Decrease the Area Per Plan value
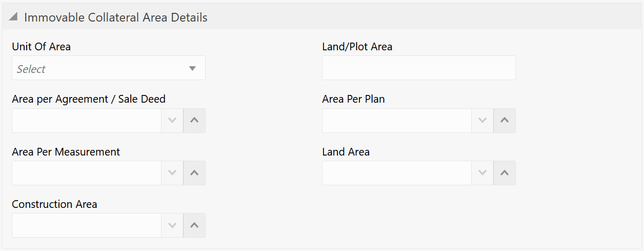 [x=482, y=121]
